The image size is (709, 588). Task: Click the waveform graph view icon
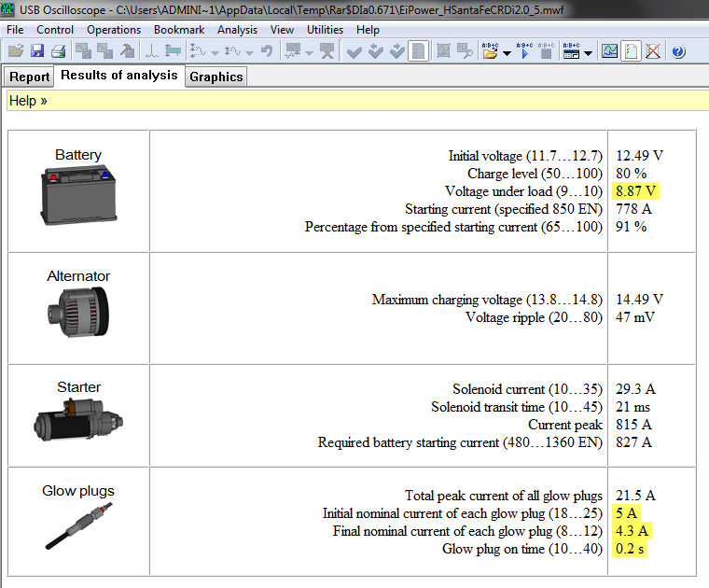610,51
